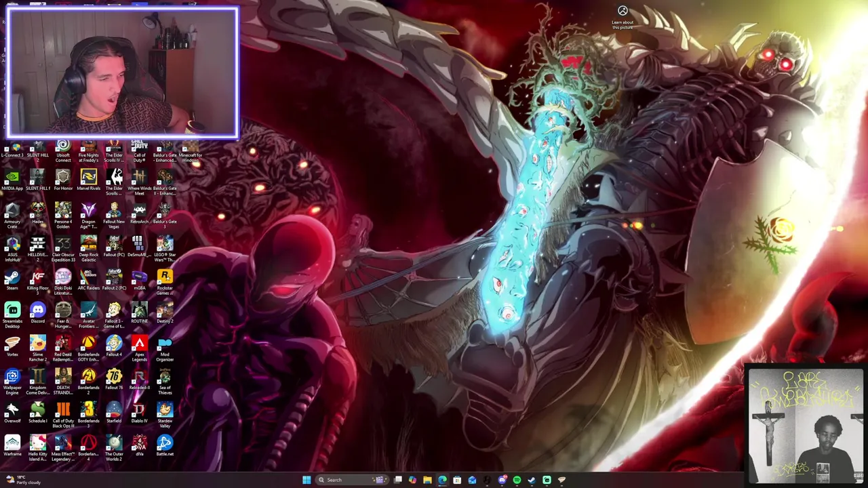Open the DeSmuME emulator icon
The height and width of the screenshot is (488, 868).
pyautogui.click(x=139, y=247)
